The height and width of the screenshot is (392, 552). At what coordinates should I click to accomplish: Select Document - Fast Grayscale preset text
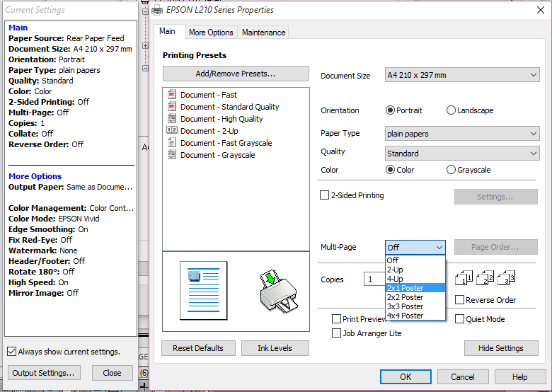(x=226, y=143)
